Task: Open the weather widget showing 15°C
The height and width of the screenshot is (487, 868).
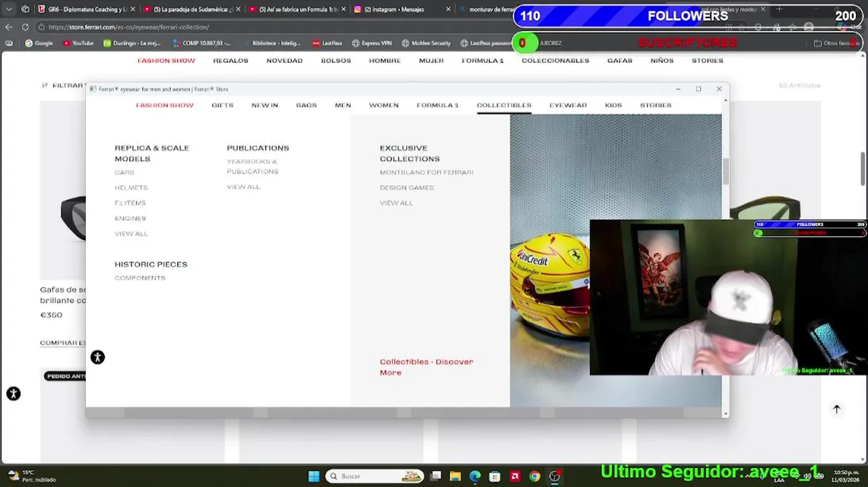Action: tap(30, 476)
